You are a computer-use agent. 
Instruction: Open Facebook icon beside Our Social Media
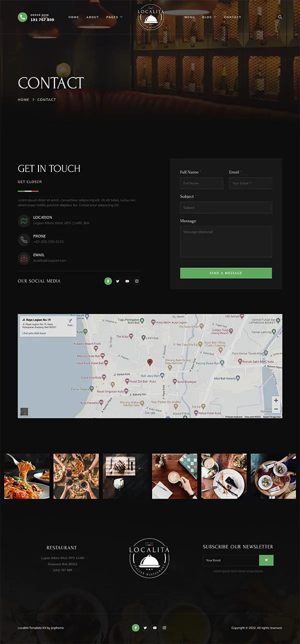click(108, 281)
